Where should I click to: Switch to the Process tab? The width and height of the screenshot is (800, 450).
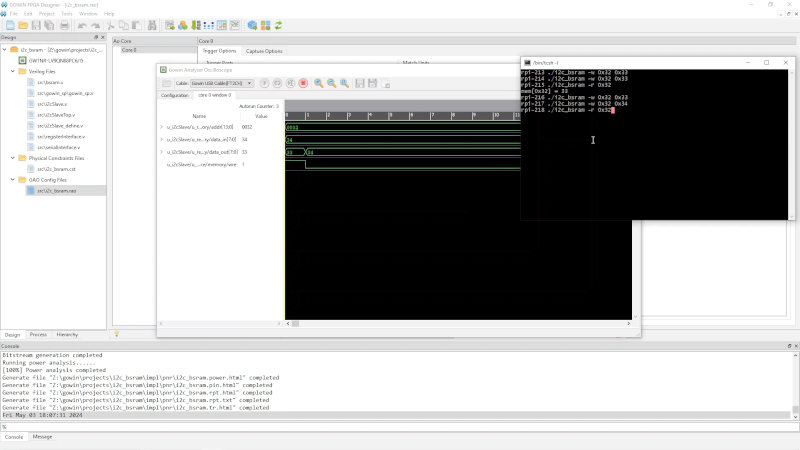(38, 335)
